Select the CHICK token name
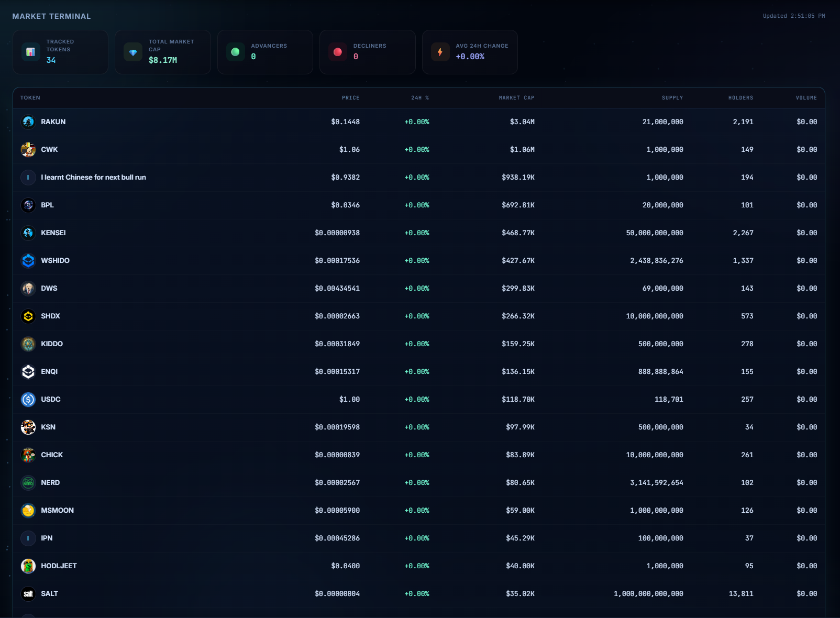840x618 pixels. (x=52, y=455)
